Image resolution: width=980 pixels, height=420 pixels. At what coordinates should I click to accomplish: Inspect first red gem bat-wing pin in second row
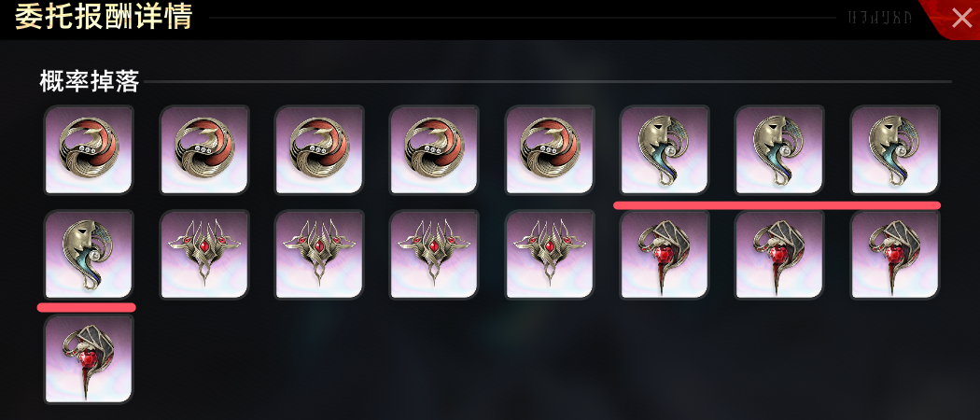point(665,255)
